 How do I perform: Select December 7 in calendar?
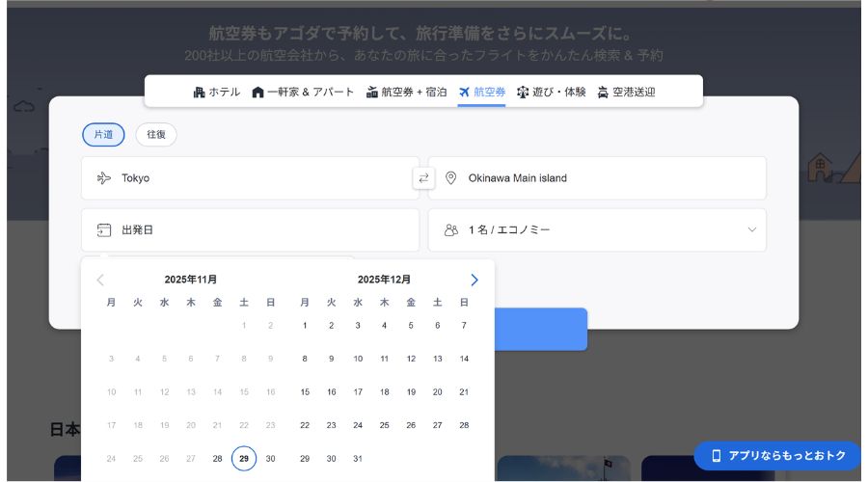click(464, 326)
